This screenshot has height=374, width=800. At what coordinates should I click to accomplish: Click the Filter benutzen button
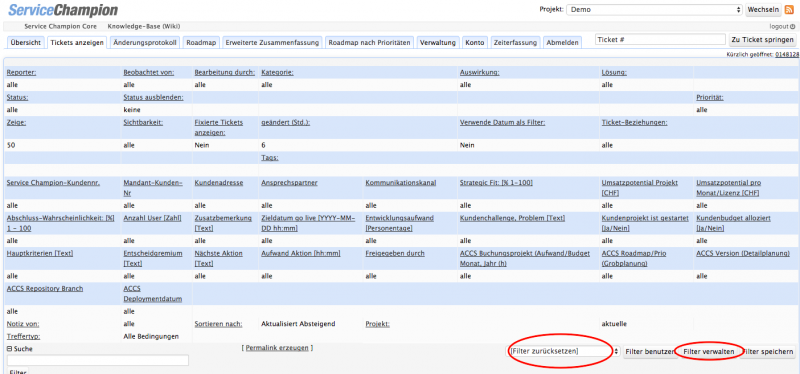click(x=650, y=352)
